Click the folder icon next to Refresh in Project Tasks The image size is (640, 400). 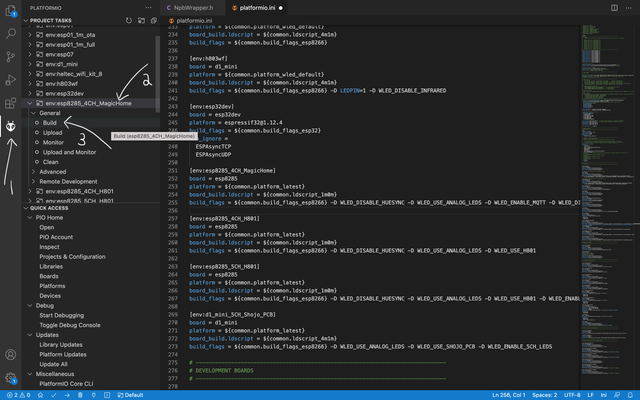point(141,20)
